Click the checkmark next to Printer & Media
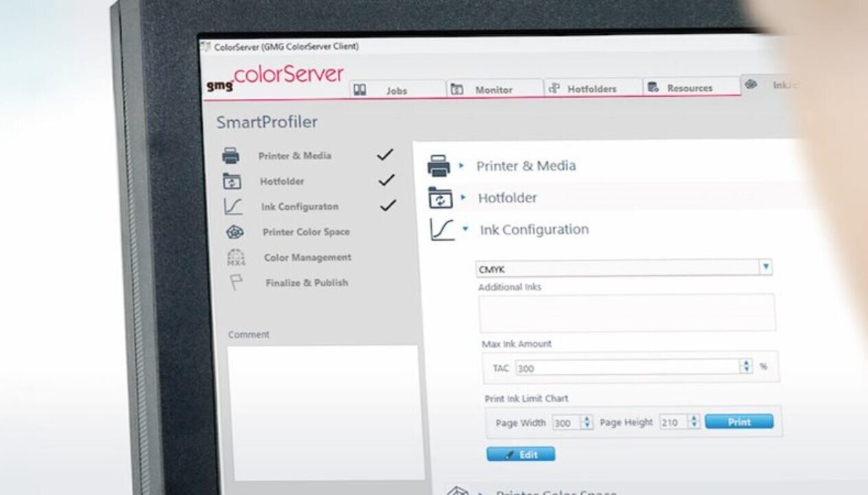 385,155
